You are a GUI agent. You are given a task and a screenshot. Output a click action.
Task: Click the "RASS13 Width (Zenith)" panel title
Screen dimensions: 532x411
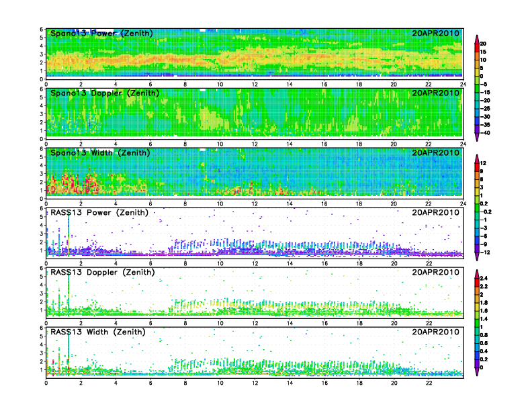pos(97,332)
